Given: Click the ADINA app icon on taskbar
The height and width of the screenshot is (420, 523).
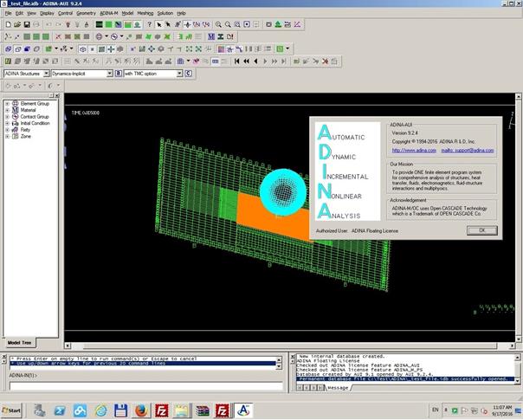Looking at the screenshot, I should 243,410.
